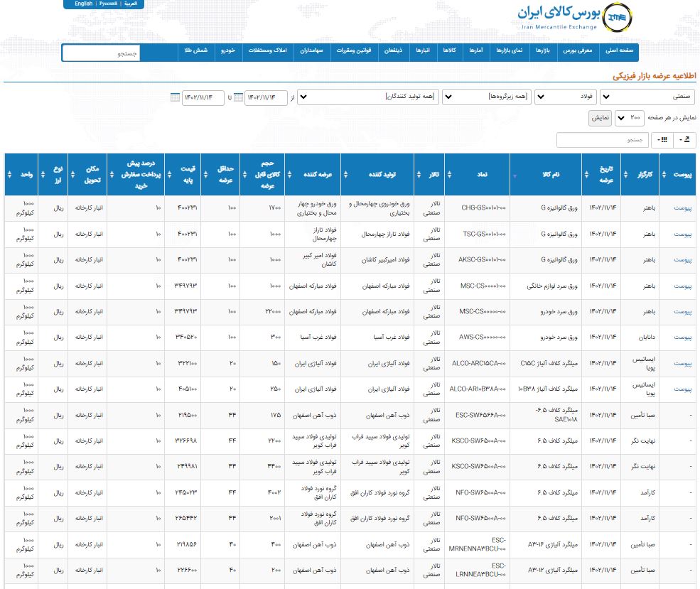Switch the site language to Русский
The image size is (700, 589).
click(x=108, y=4)
